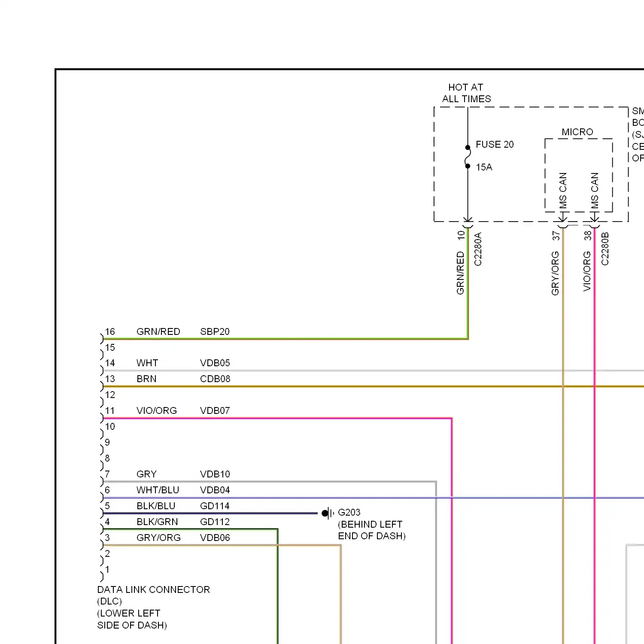The width and height of the screenshot is (644, 644).
Task: Select the GRY wire color on pin 7
Action: tap(146, 474)
